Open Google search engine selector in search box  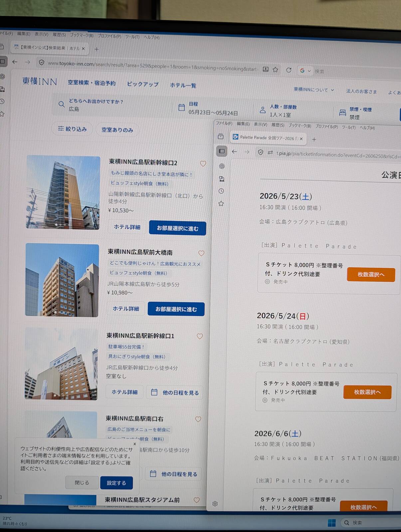305,70
